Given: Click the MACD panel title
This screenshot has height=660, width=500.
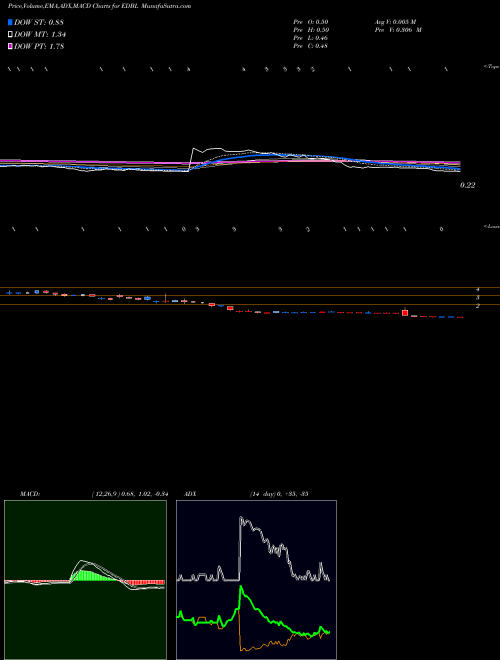Looking at the screenshot, I should 30,494.
